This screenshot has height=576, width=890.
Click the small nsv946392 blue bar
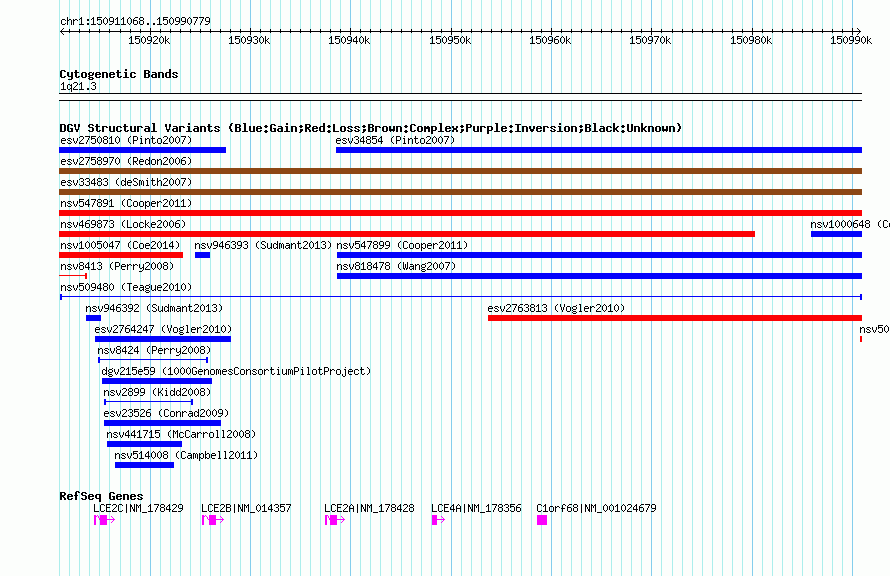pyautogui.click(x=93, y=318)
